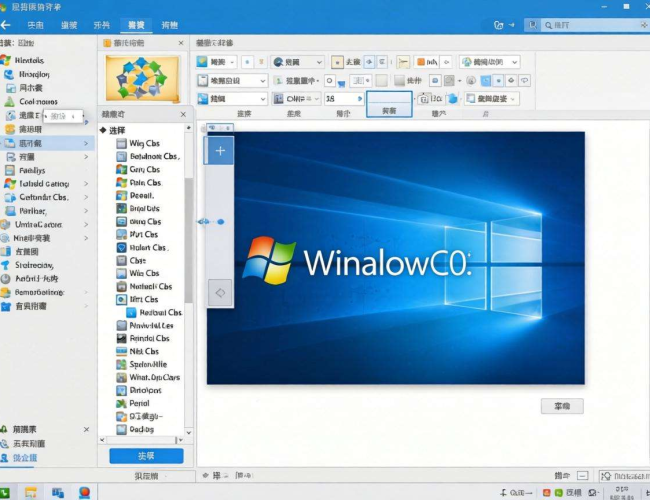This screenshot has width=650, height=500.
Task: Click the outlined speech bubble toolbar icon
Action: tap(524, 80)
